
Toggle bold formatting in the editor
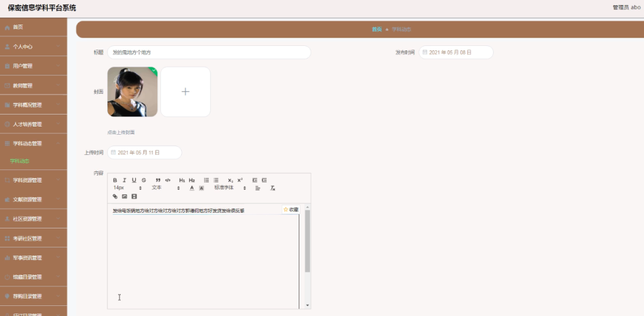115,180
